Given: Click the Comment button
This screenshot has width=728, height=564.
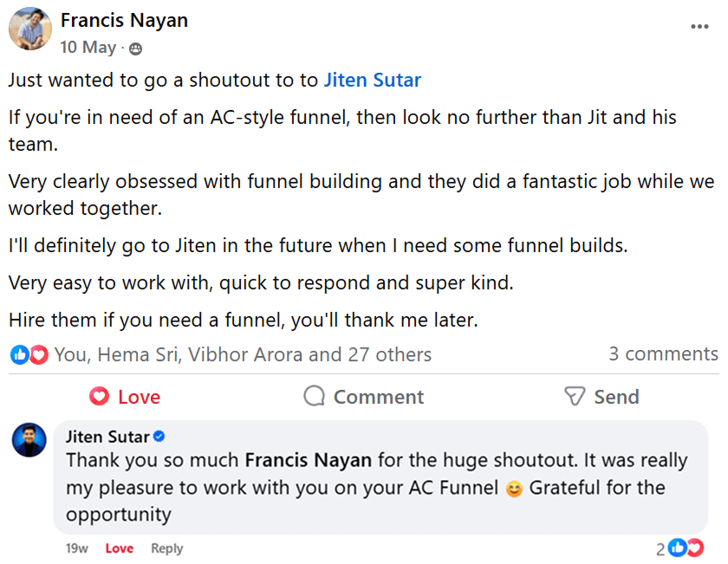Looking at the screenshot, I should pyautogui.click(x=364, y=397).
